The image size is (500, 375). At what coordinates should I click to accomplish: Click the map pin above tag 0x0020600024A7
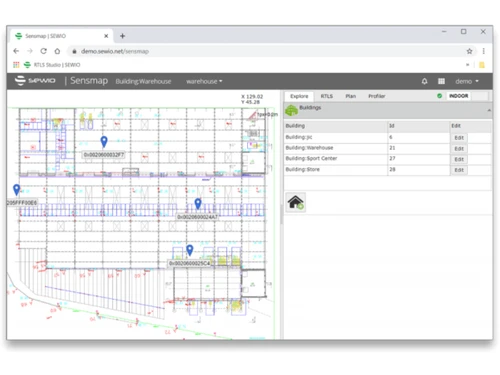tap(198, 203)
